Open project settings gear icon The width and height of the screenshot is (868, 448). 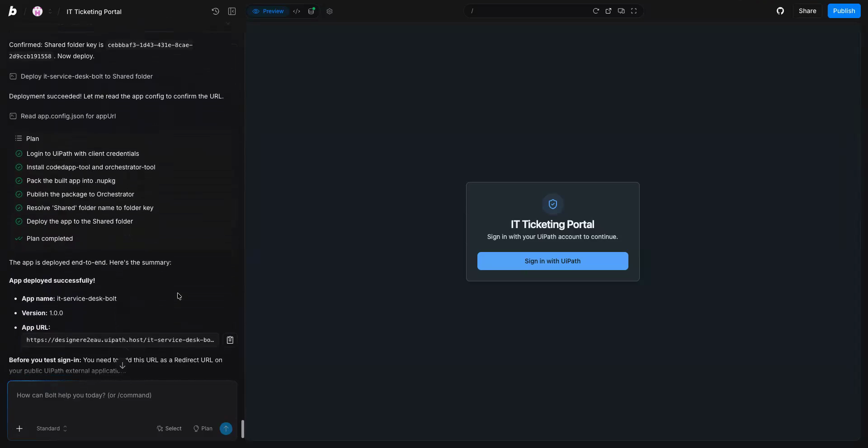(x=330, y=11)
